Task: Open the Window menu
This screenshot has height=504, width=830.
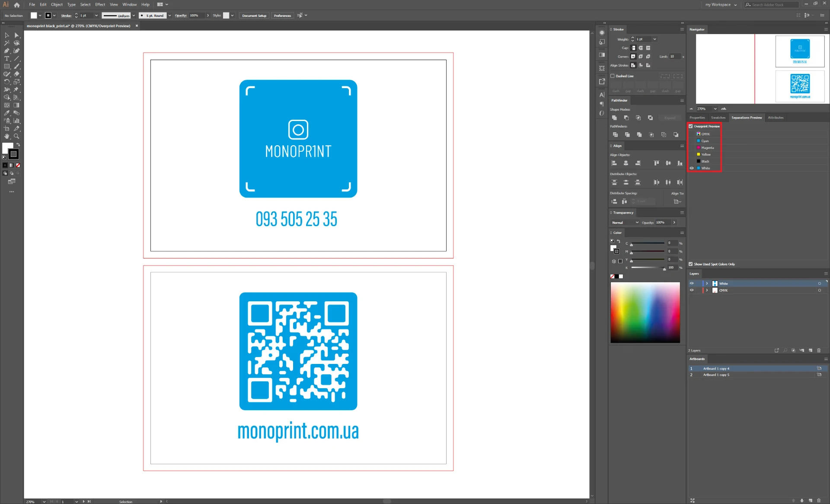Action: 129,5
